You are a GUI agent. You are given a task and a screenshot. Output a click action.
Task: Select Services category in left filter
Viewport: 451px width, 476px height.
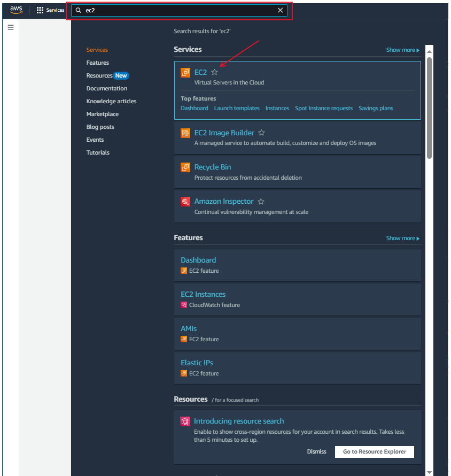coord(97,50)
